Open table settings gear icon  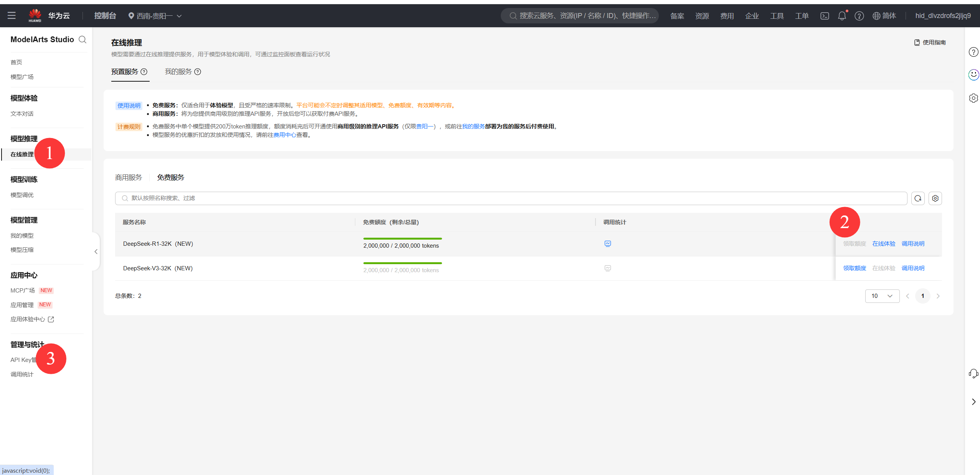(935, 198)
